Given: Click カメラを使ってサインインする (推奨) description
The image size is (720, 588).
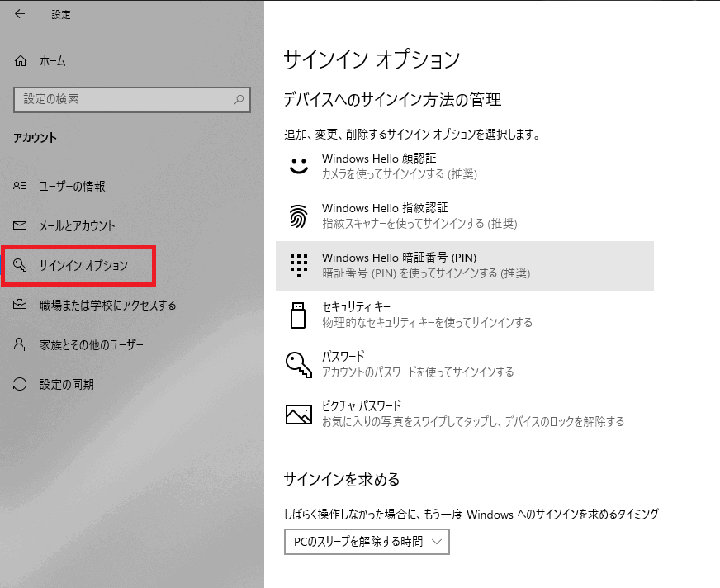Looking at the screenshot, I should coord(400,174).
